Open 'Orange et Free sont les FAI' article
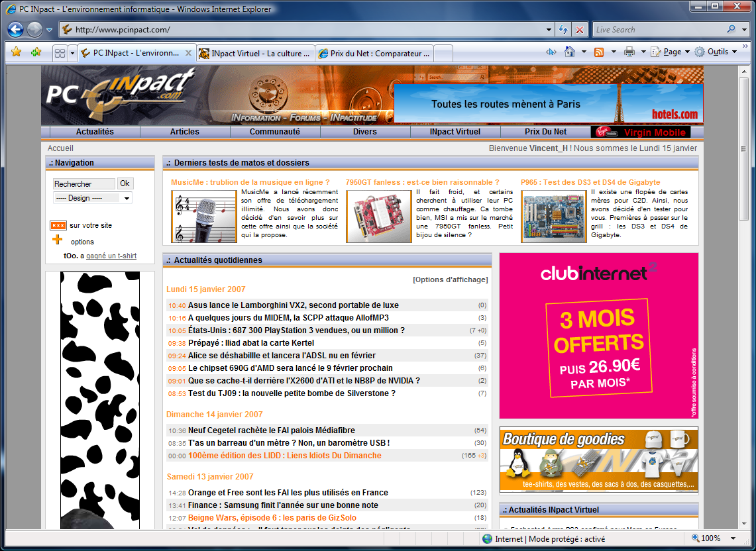756x551 pixels. (288, 493)
